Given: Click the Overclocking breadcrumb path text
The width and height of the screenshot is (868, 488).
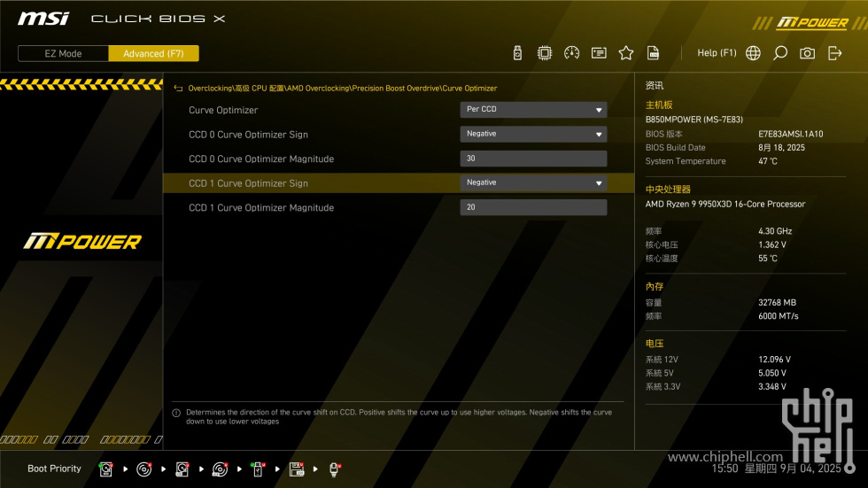Looking at the screenshot, I should point(343,89).
